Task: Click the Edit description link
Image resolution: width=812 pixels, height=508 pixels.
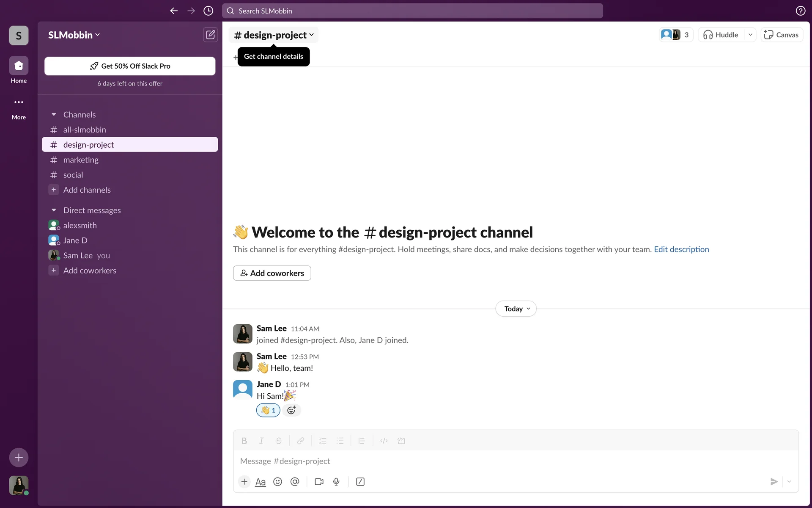Action: (681, 249)
